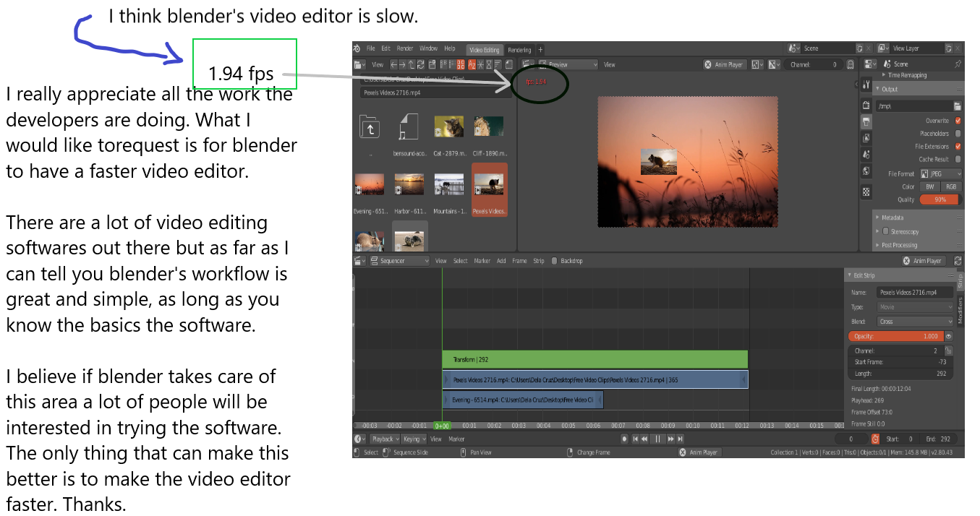Open the World properties tab icon
The image size is (980, 516).
pyautogui.click(x=866, y=171)
